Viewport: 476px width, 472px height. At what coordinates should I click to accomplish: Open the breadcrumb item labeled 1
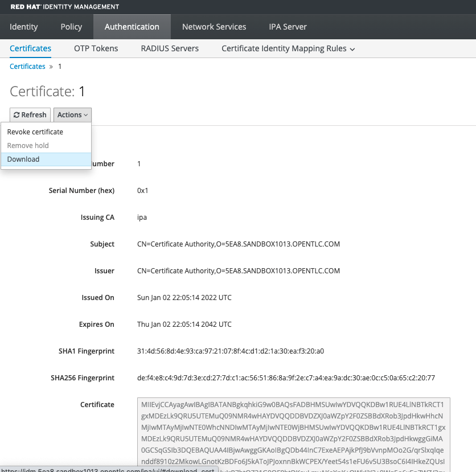[x=59, y=66]
